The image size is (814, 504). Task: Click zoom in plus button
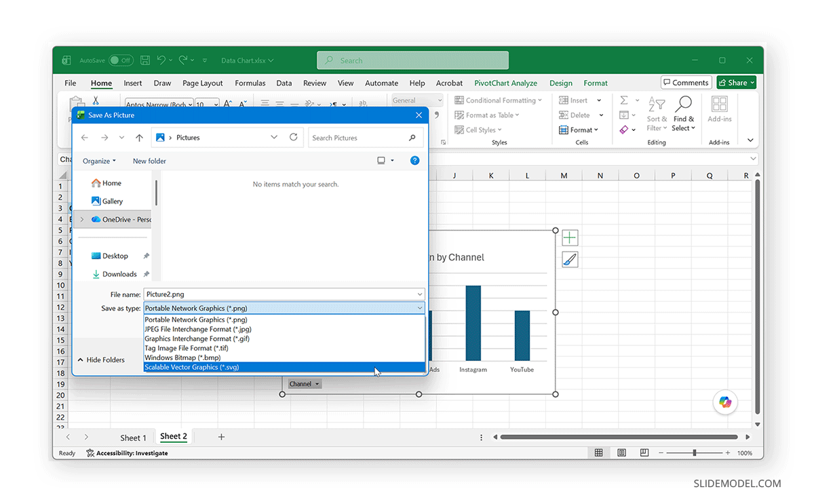tap(728, 452)
